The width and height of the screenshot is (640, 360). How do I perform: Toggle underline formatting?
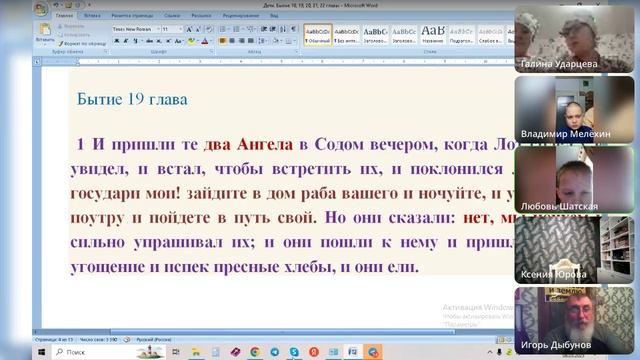pyautogui.click(x=135, y=41)
